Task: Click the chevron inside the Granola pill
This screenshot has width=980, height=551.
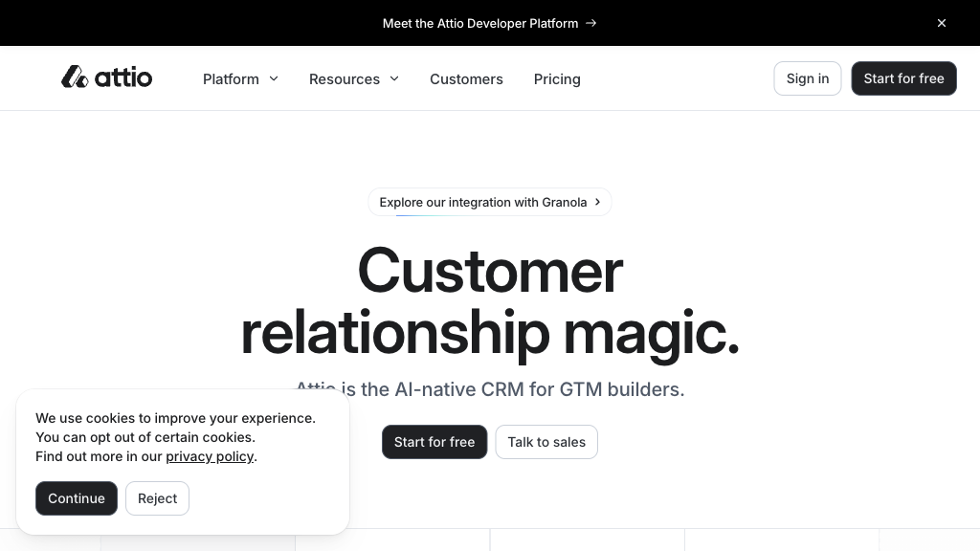Action: point(598,202)
